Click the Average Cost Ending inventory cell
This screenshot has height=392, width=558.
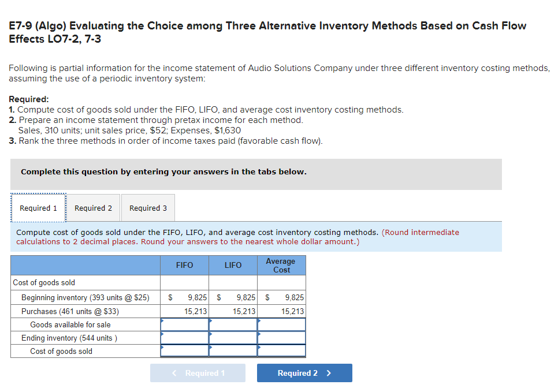(x=281, y=338)
